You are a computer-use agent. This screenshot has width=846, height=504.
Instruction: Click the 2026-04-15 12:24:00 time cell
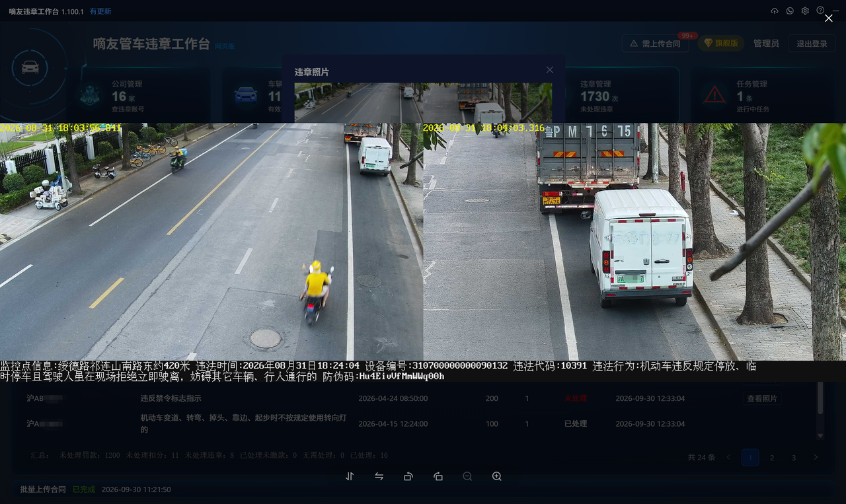393,423
